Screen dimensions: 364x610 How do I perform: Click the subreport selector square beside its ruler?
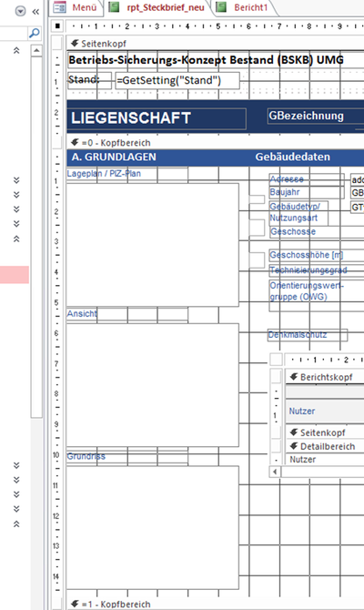276,359
